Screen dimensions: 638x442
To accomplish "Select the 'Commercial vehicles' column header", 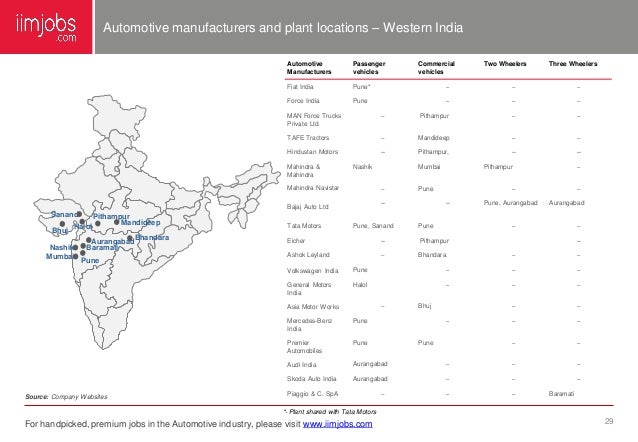I will click(x=436, y=68).
